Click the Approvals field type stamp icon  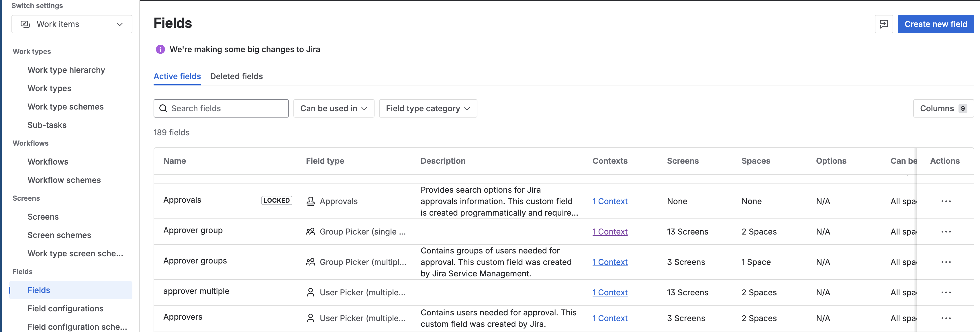[310, 201]
